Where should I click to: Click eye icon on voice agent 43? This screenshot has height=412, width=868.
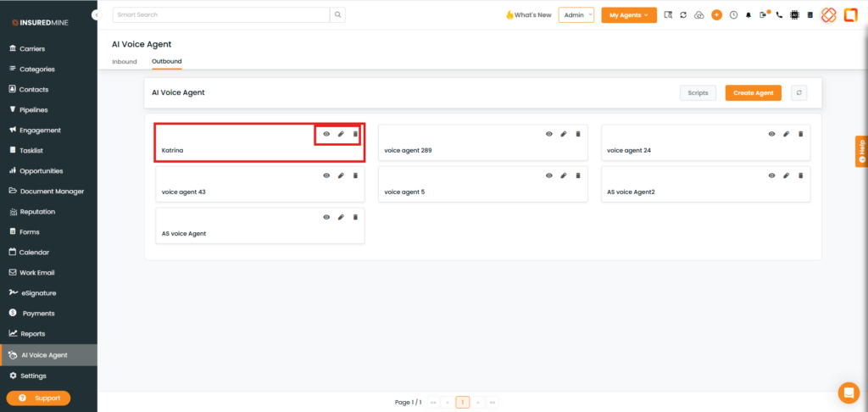point(326,175)
